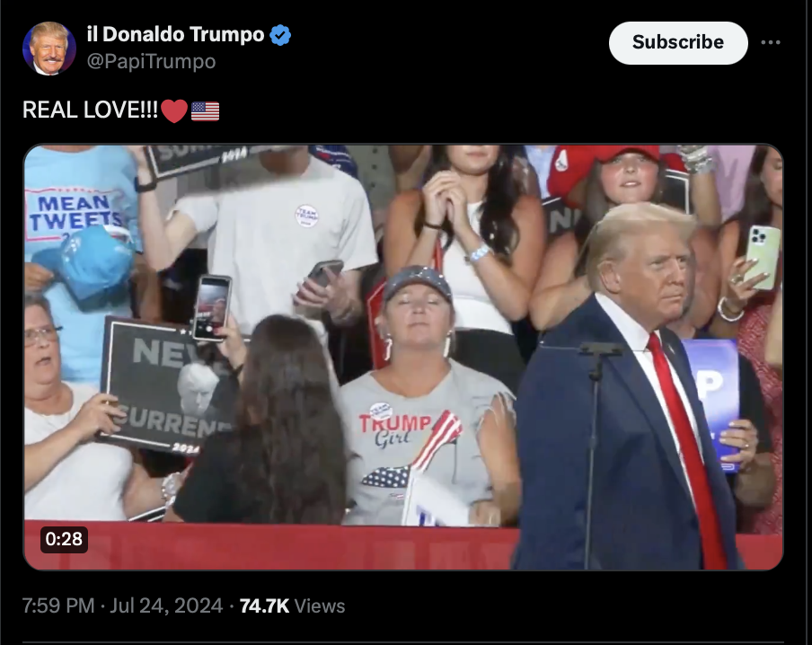Click the red heart emoji in post

pos(174,110)
